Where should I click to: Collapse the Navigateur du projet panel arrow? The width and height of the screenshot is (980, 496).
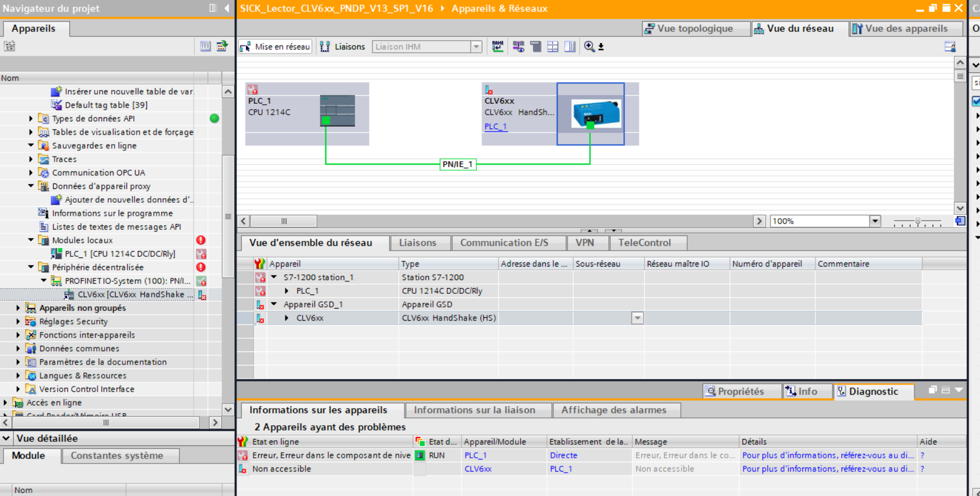[x=227, y=8]
